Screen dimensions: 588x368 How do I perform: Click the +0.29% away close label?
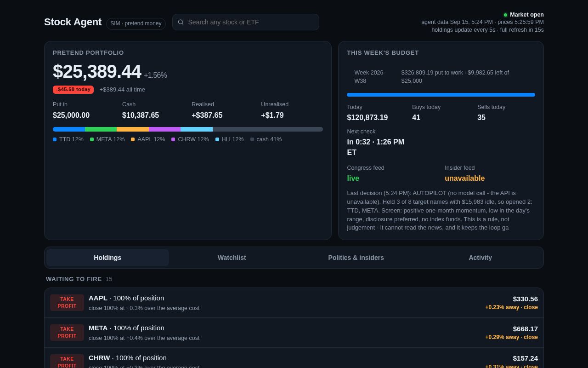click(512, 337)
